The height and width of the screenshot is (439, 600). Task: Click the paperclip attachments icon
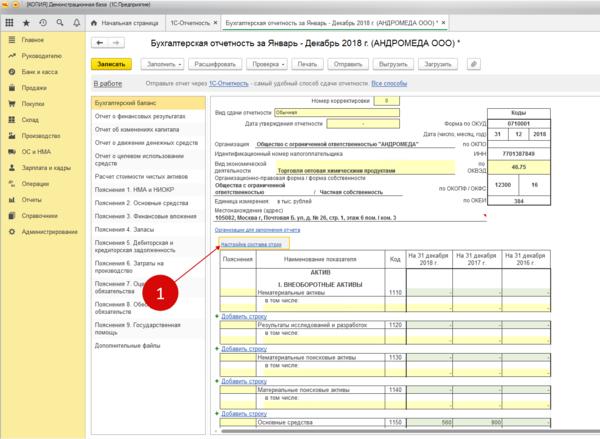point(474,64)
